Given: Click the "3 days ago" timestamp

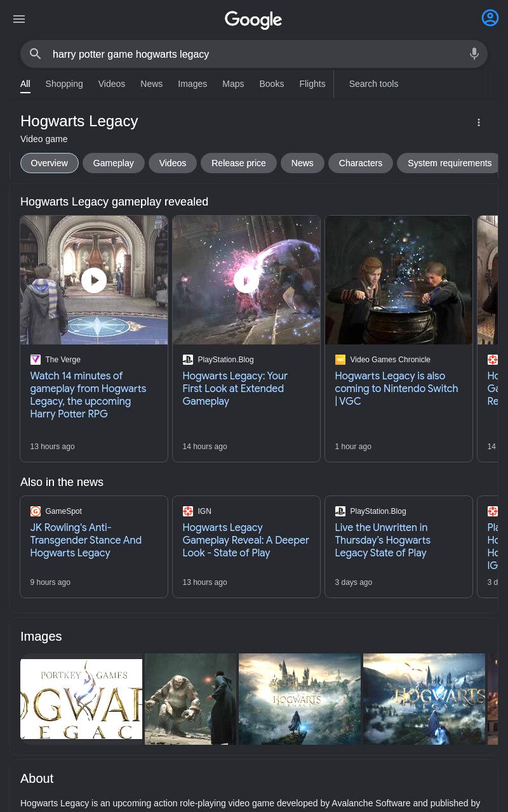Looking at the screenshot, I should [354, 582].
